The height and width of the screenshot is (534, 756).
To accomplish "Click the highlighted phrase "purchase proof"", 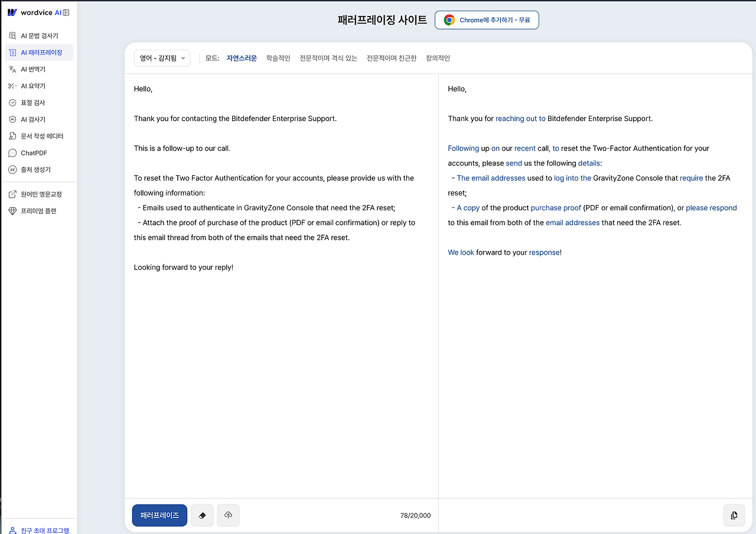I will [556, 208].
